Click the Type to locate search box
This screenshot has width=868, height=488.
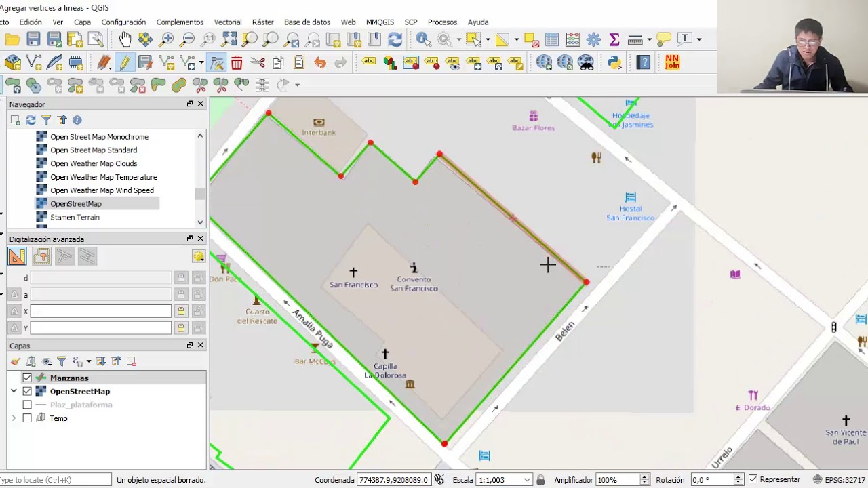(55, 480)
